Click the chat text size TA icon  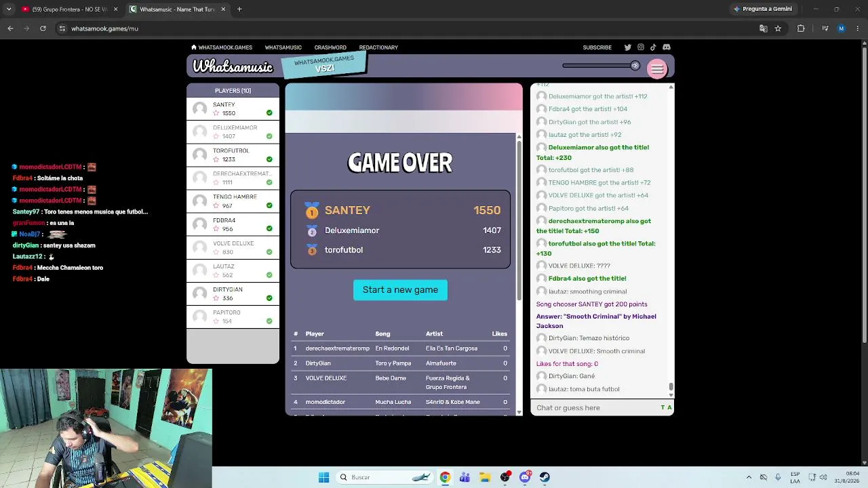(666, 407)
